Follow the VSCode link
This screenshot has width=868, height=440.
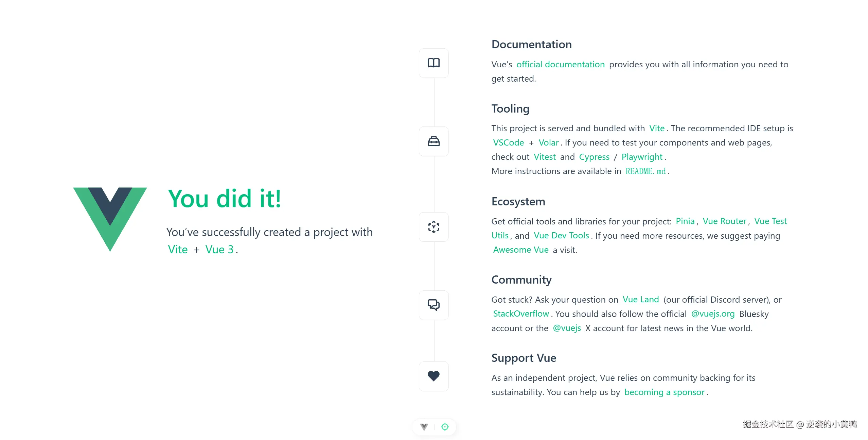click(508, 142)
